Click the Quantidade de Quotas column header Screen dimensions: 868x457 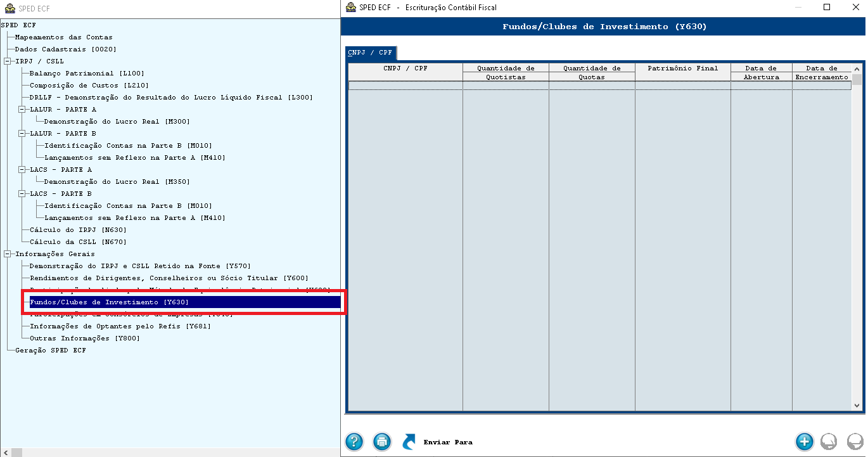click(592, 72)
